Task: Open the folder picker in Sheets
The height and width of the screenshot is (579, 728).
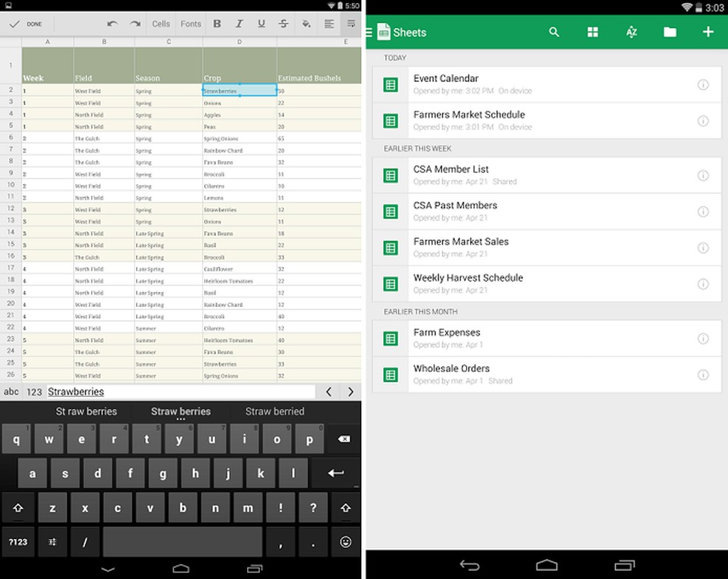Action: (x=670, y=32)
